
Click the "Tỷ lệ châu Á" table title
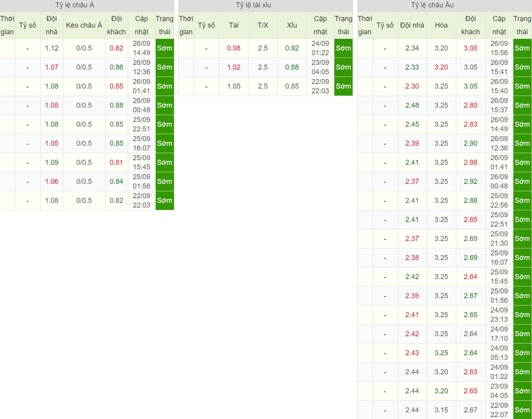tap(75, 5)
